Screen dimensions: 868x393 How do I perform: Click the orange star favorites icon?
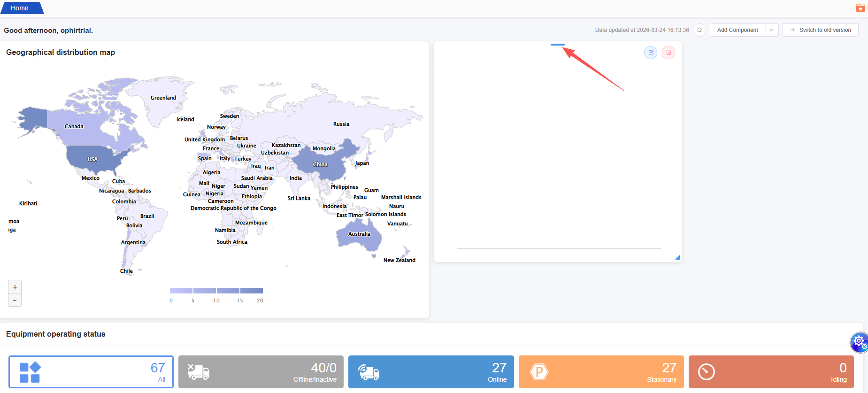(x=860, y=8)
